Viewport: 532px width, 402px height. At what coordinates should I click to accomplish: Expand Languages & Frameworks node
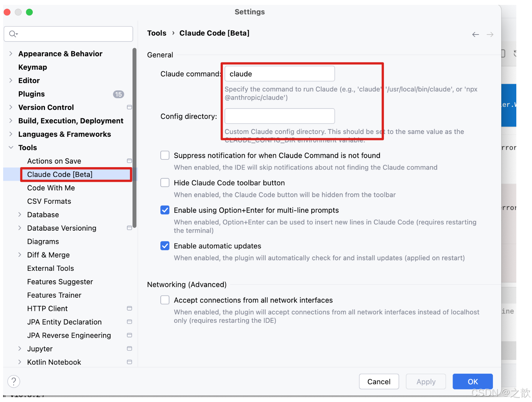click(x=11, y=134)
